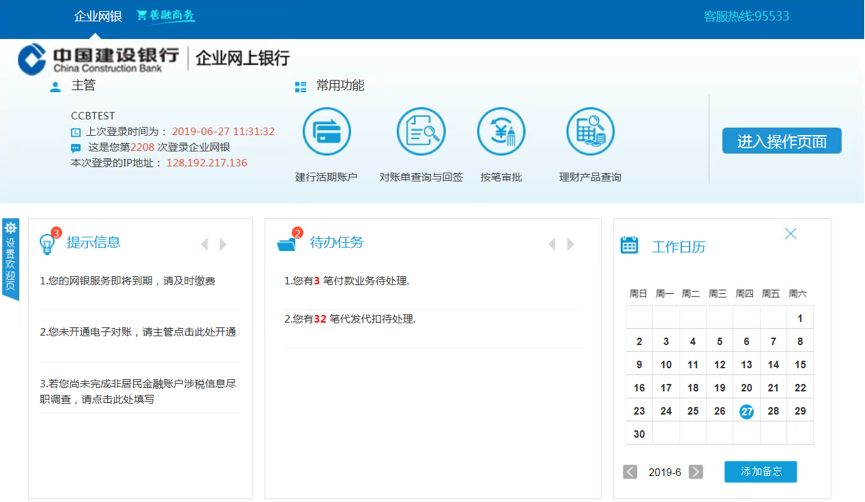Click the 待办任务 panel heading
This screenshot has height=502, width=865.
pos(337,242)
